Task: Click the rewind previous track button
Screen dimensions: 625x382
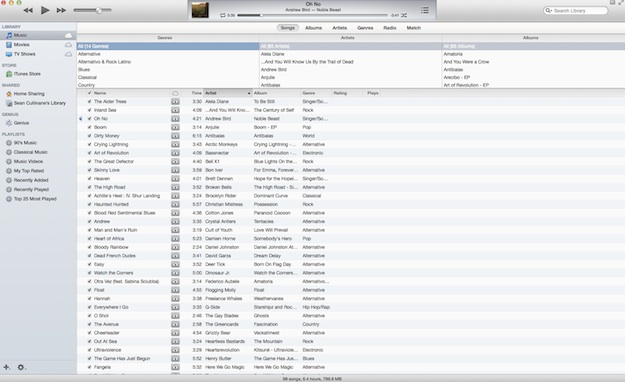Action: click(x=28, y=10)
